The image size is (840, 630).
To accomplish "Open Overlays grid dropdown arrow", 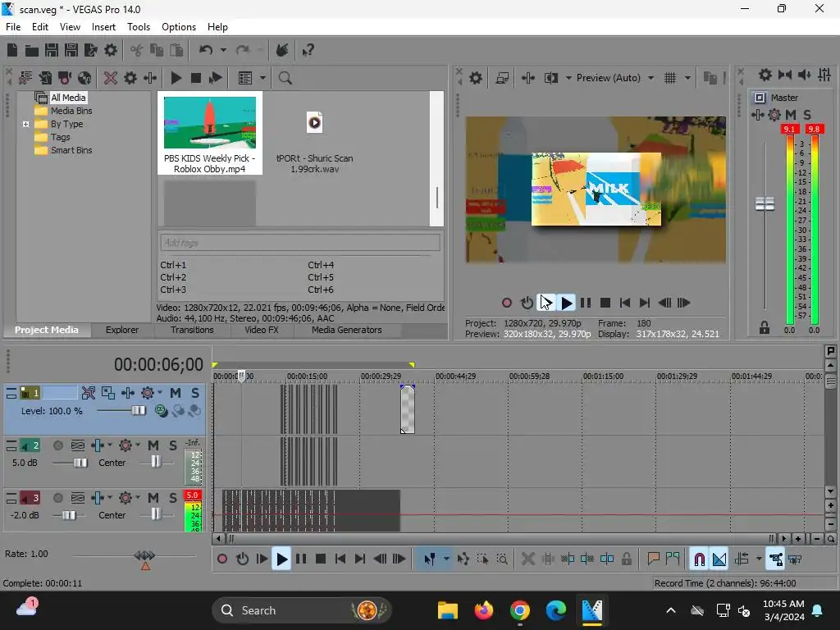I will [687, 78].
